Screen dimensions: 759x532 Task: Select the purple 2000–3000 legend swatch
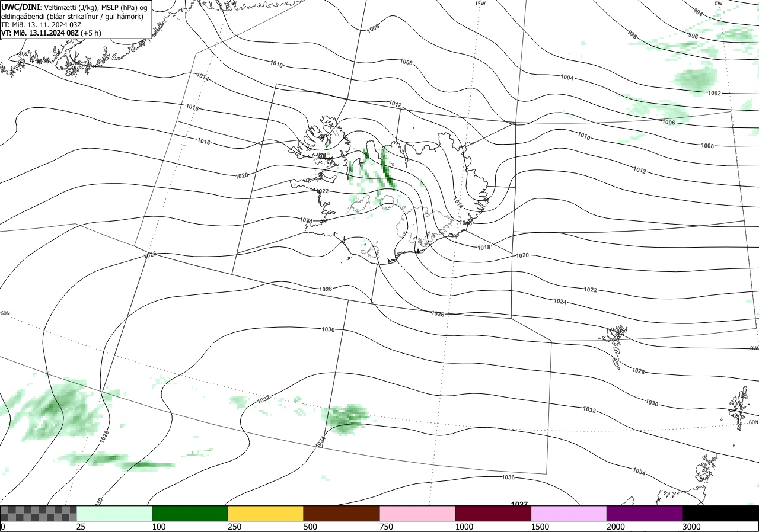click(645, 513)
